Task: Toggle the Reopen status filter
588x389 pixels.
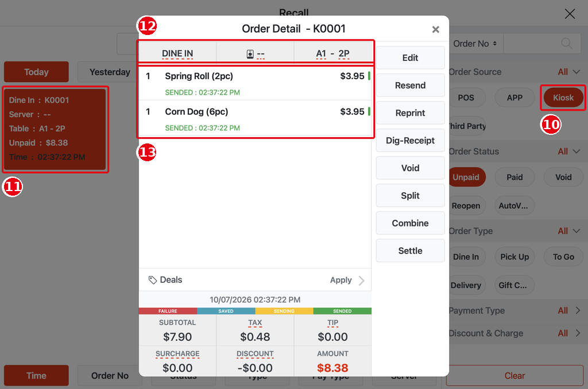Action: point(466,205)
